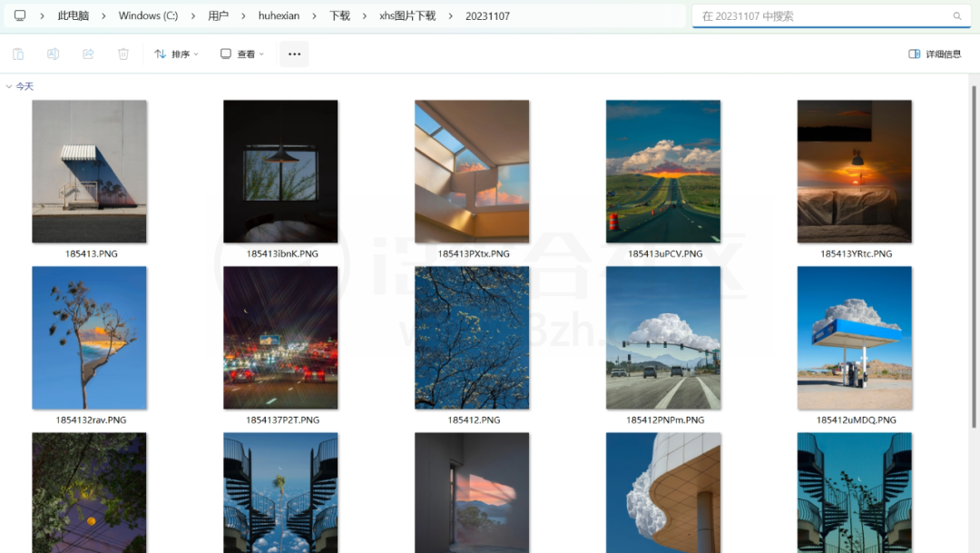980x553 pixels.
Task: Select the 185413ibnK.PNG thumbnail
Action: pyautogui.click(x=280, y=172)
